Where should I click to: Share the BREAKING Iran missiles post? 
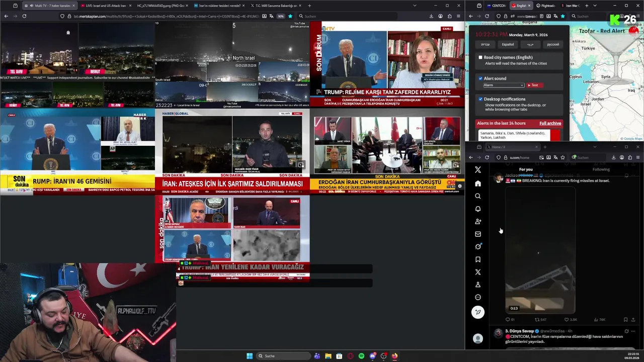pos(633,320)
